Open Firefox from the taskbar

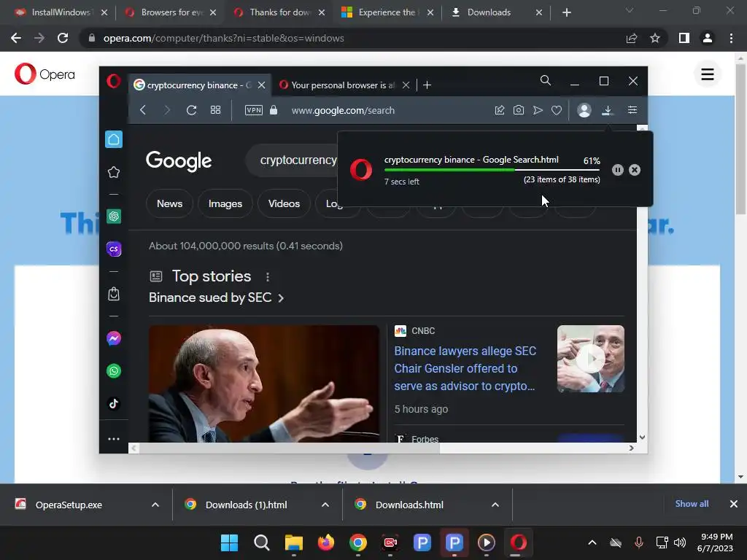tap(326, 542)
